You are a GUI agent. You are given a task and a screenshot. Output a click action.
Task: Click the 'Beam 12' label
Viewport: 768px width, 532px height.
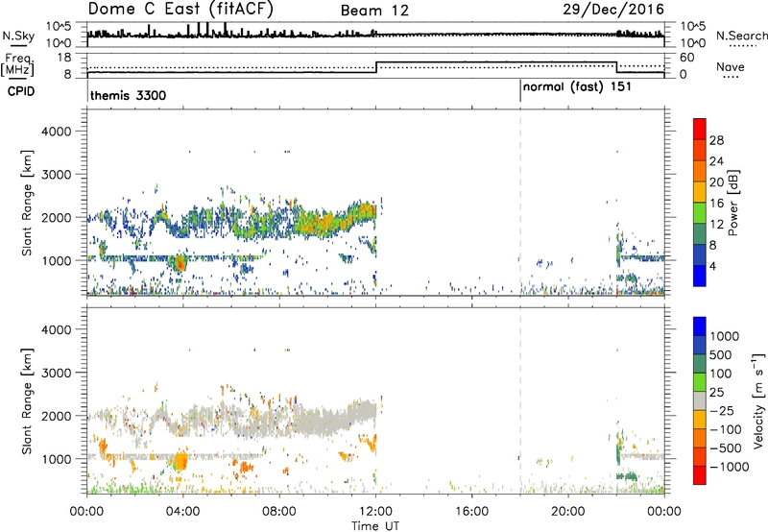pos(374,11)
